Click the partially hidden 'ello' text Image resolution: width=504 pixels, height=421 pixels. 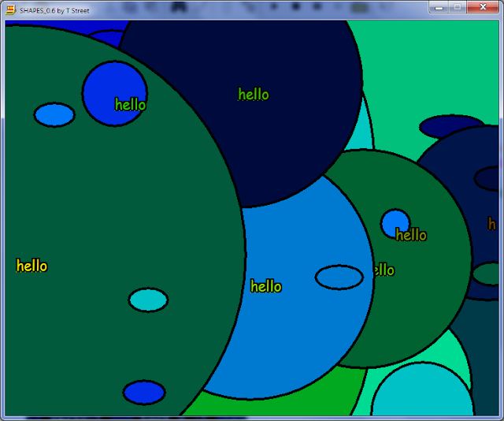pos(384,270)
